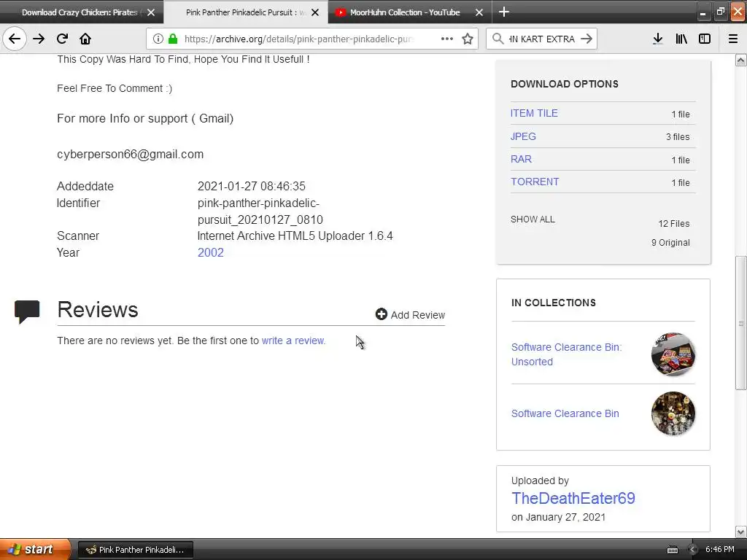Screen dimensions: 747x560
Task: Open the Windows Start menu
Action: click(x=35, y=549)
